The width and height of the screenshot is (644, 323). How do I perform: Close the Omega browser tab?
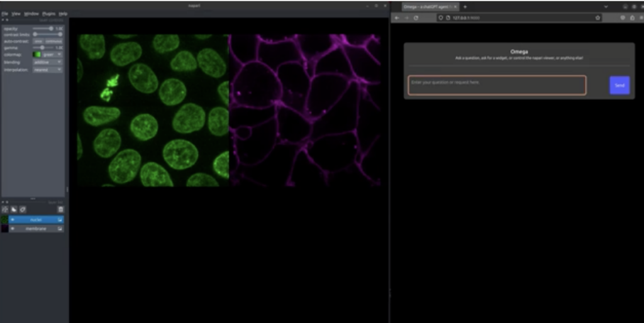(x=455, y=6)
